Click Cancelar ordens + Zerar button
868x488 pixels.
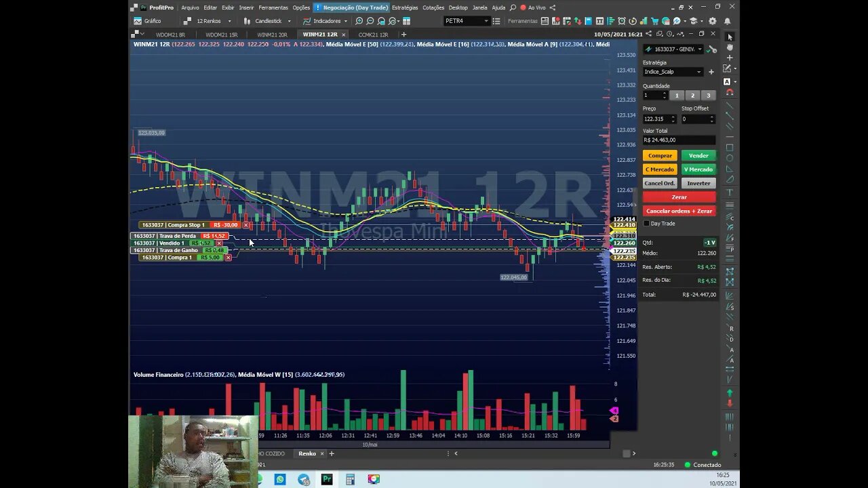[x=679, y=211]
